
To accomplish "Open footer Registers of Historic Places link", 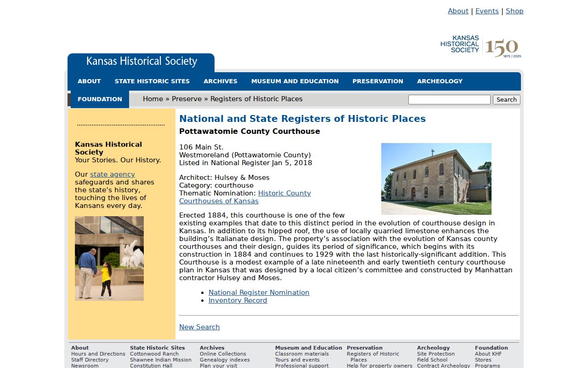I will (373, 357).
